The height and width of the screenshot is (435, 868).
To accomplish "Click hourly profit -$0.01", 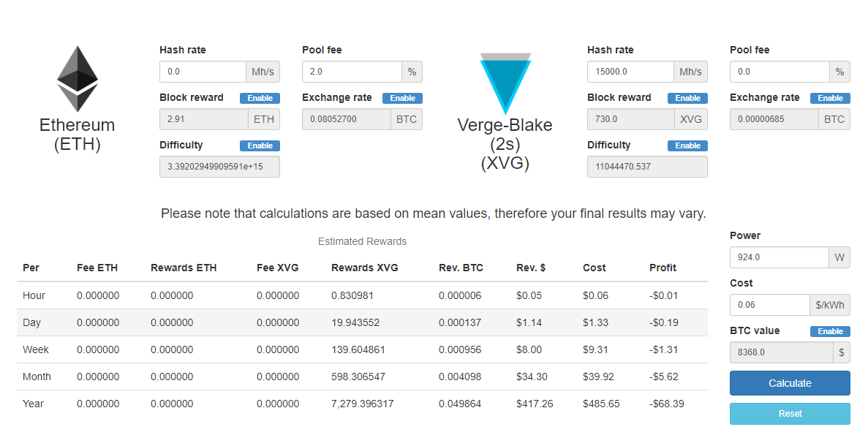I will click(664, 295).
